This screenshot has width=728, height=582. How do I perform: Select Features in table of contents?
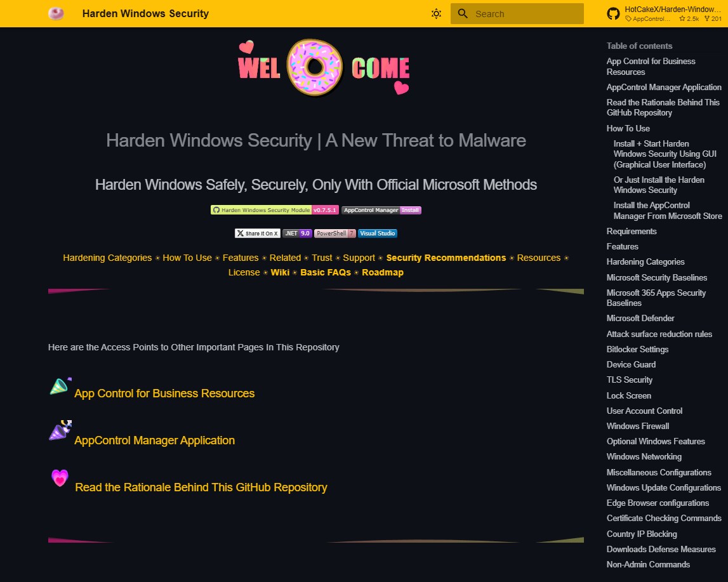pos(622,246)
